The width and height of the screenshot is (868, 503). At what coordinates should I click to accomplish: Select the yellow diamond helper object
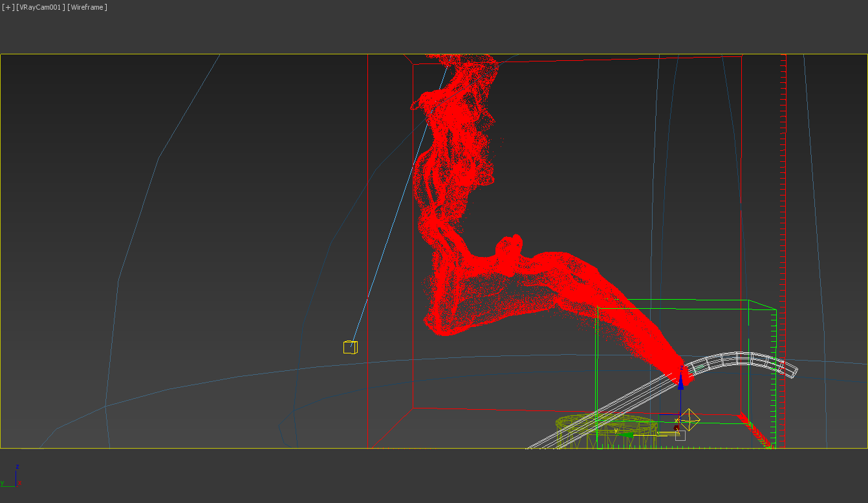point(689,420)
